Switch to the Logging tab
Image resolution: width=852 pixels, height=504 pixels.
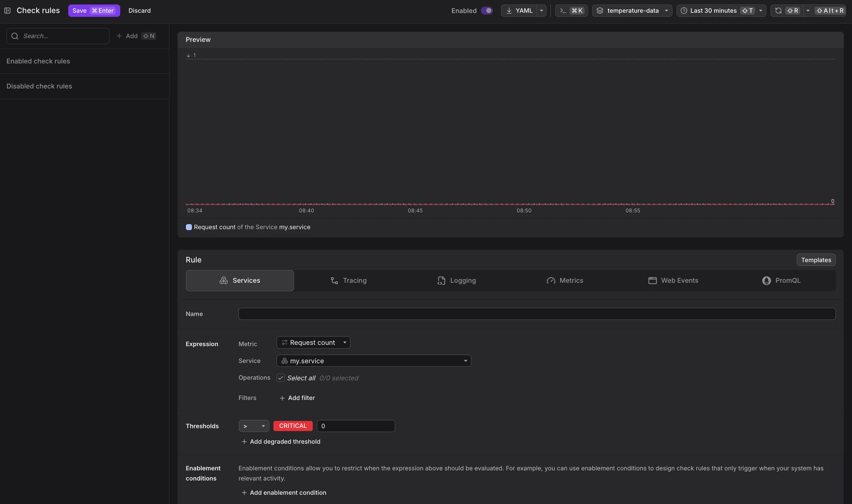click(457, 281)
